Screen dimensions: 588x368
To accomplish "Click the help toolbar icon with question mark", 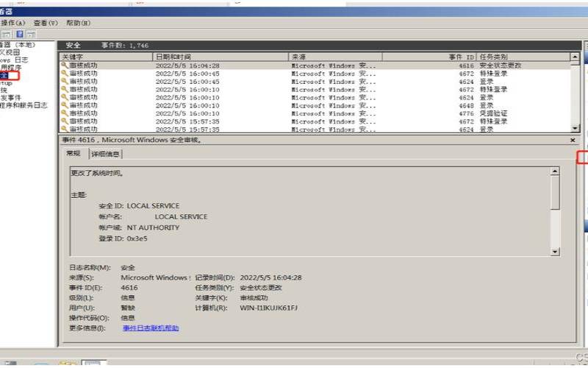I will pos(21,34).
